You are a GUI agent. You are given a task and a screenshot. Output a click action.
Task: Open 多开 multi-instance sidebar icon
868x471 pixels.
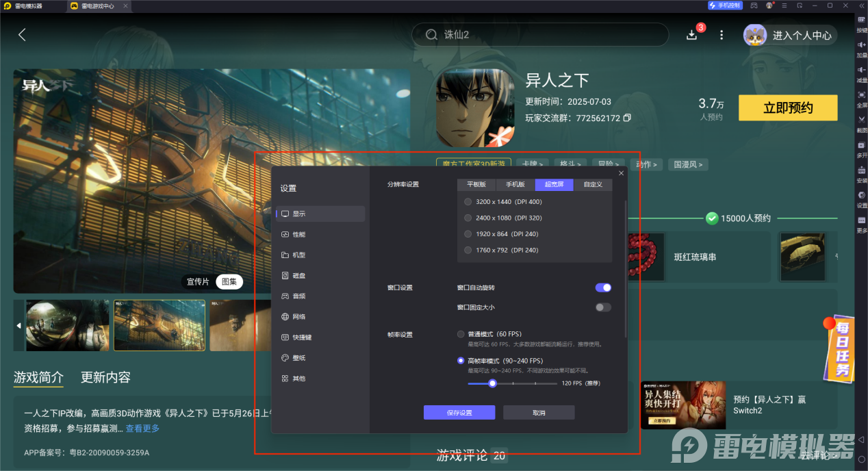(x=862, y=149)
